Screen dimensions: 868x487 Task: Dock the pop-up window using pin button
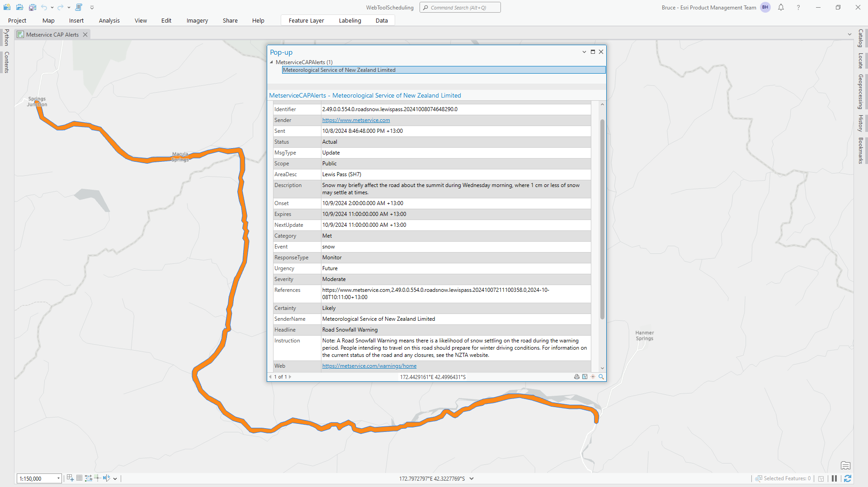(x=593, y=52)
